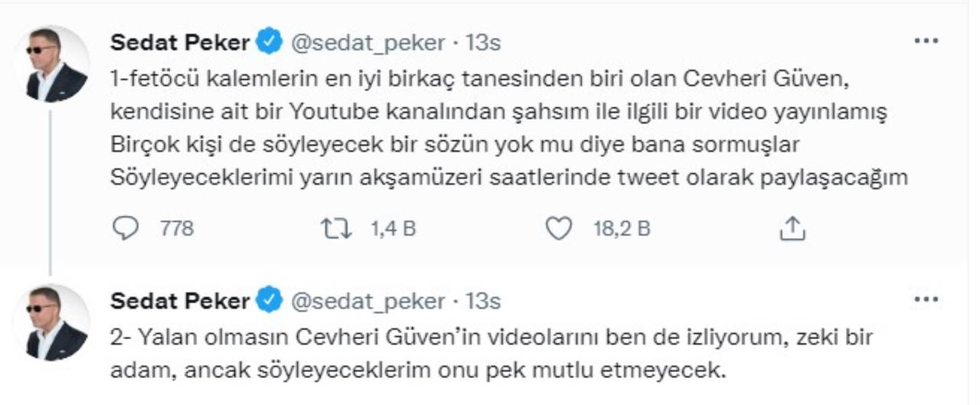Click verified badge in the first tweet
This screenshot has height=405, width=980.
coord(269,42)
